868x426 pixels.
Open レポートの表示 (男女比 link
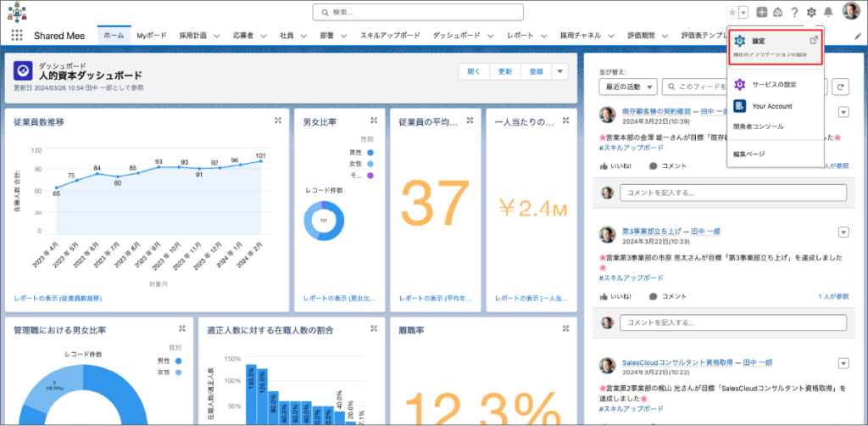[x=339, y=298]
